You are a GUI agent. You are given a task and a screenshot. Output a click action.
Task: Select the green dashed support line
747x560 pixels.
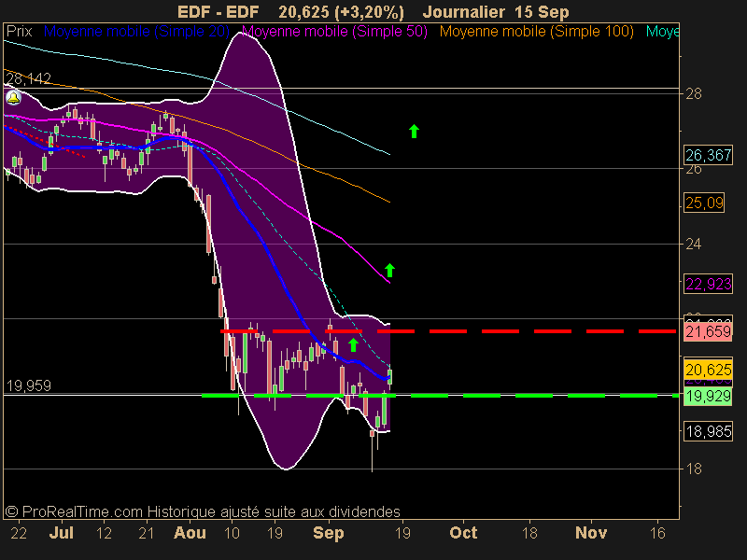click(439, 396)
